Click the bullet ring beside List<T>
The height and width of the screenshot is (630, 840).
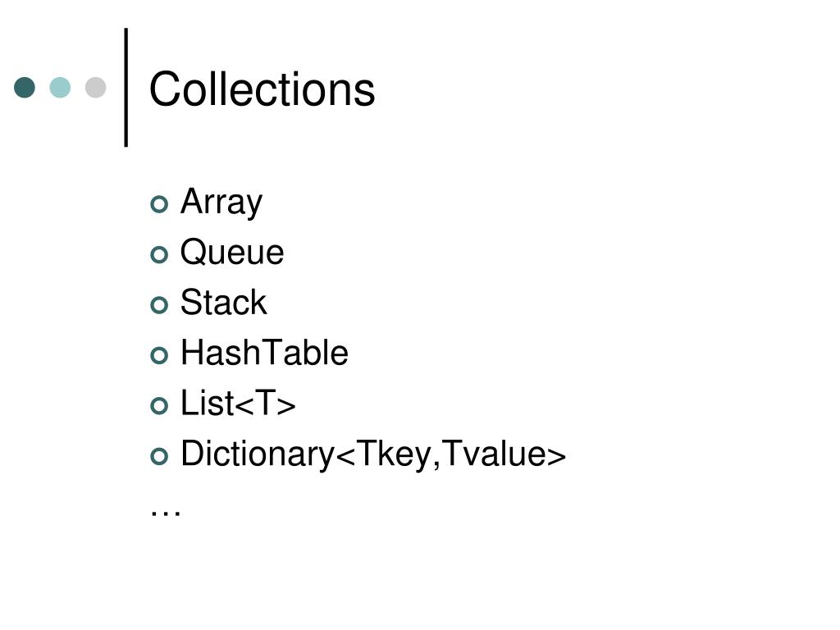(x=159, y=405)
